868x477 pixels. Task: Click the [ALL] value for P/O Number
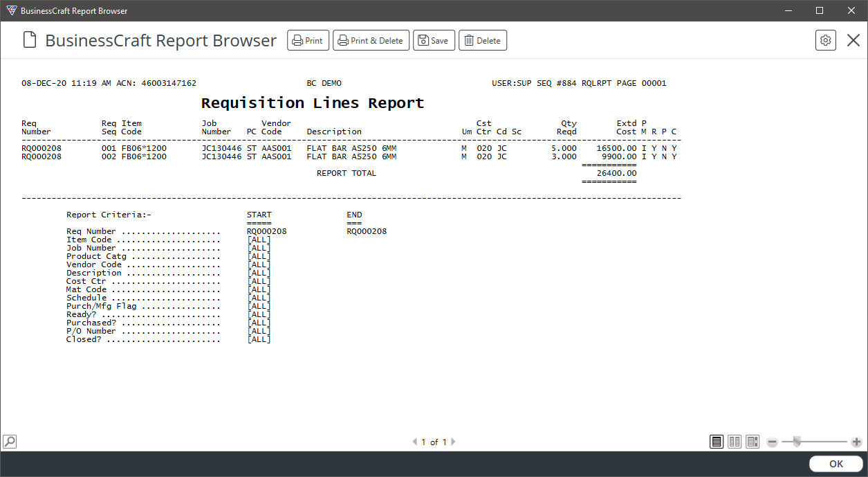[259, 331]
